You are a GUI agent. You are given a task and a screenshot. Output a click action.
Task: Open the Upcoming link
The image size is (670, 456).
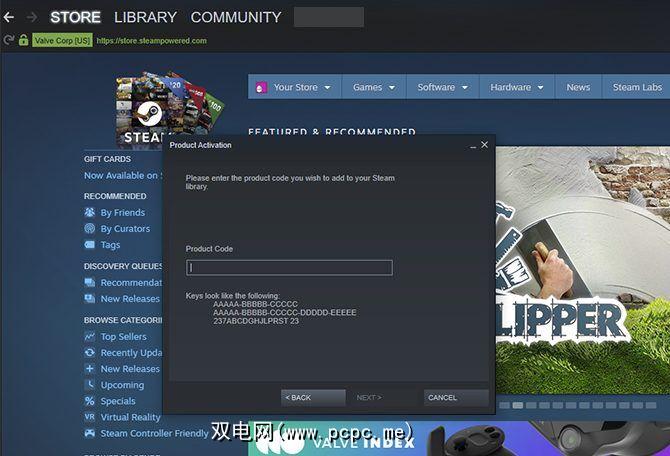pyautogui.click(x=122, y=385)
